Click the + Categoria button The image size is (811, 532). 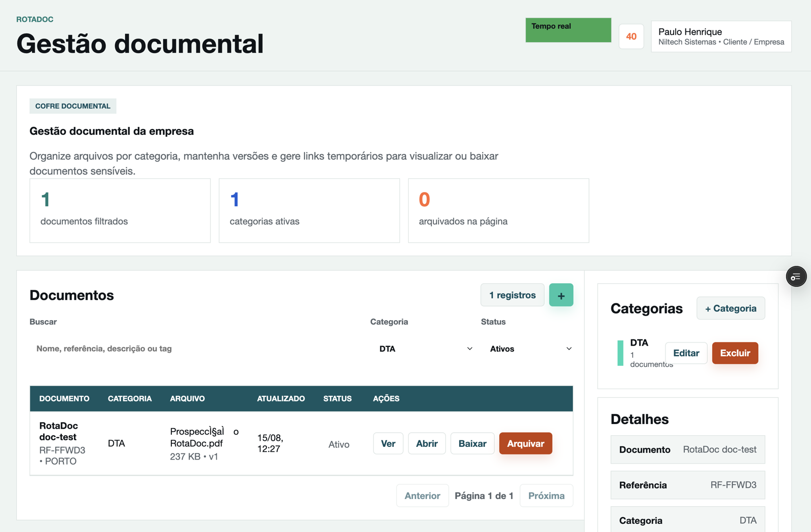[731, 308]
